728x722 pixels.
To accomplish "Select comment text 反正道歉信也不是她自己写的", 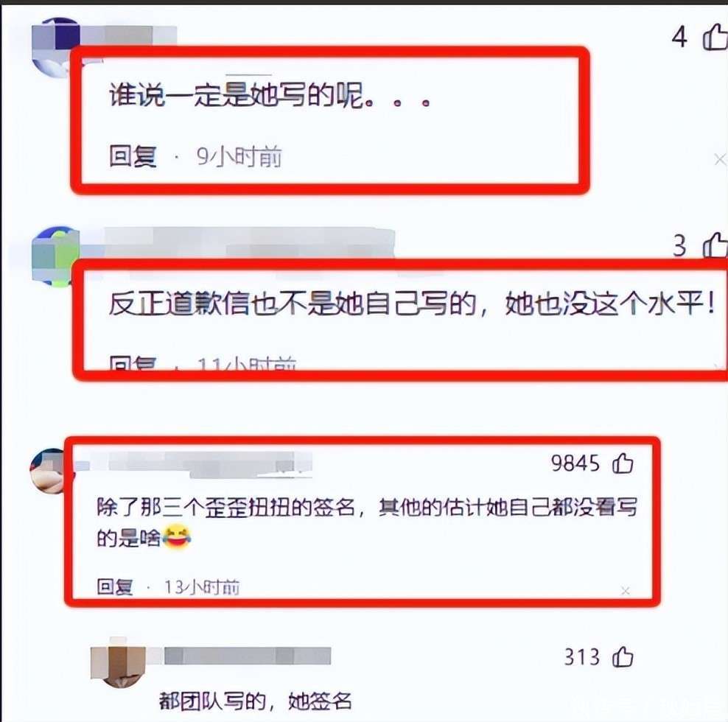I will pos(293,304).
